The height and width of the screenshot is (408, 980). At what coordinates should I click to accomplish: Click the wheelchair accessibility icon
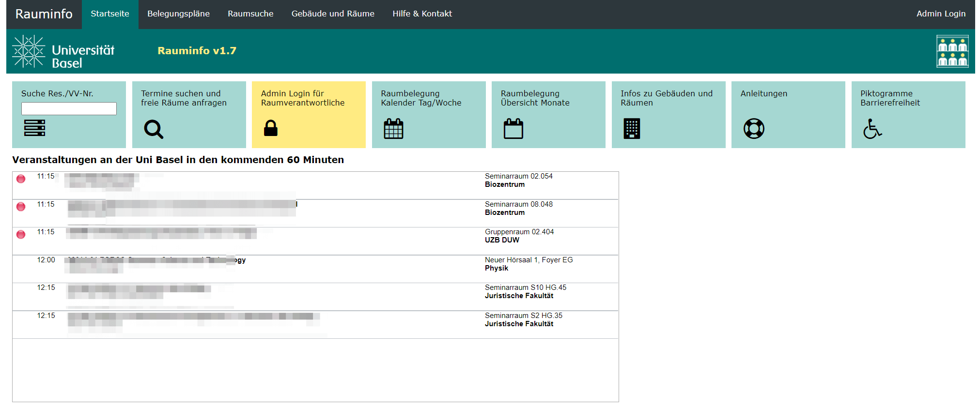click(872, 129)
